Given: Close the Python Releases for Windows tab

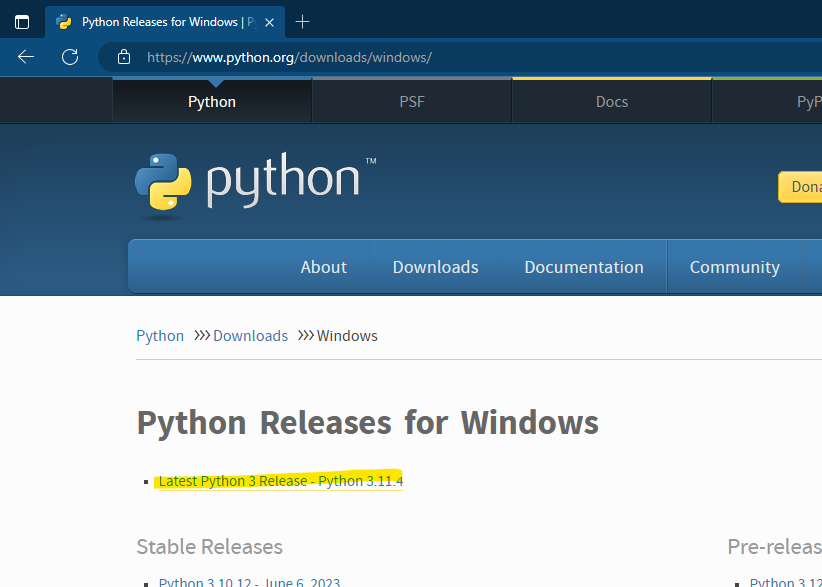Looking at the screenshot, I should pos(269,23).
